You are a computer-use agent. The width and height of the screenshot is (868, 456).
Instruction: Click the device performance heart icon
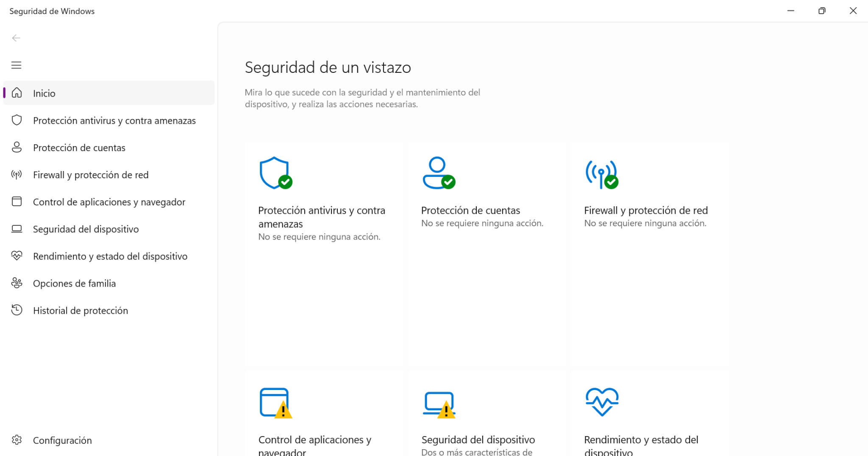point(601,401)
